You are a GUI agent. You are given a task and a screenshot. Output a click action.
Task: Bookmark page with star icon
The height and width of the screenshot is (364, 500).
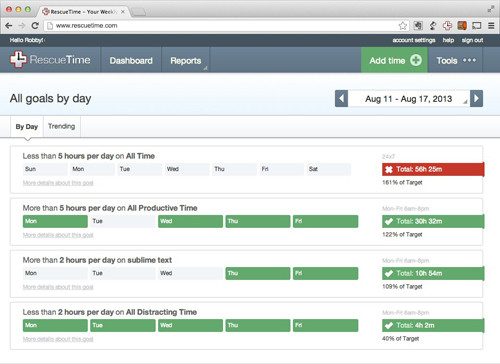(x=403, y=26)
